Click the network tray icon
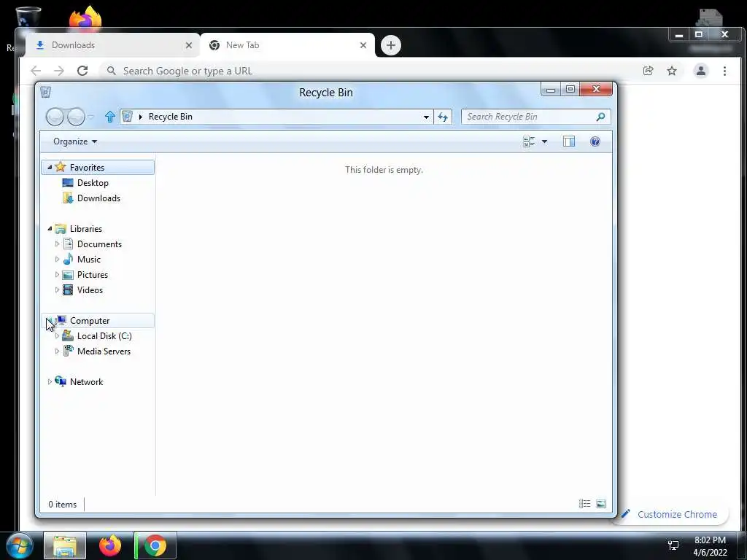This screenshot has width=747, height=560. click(x=673, y=545)
